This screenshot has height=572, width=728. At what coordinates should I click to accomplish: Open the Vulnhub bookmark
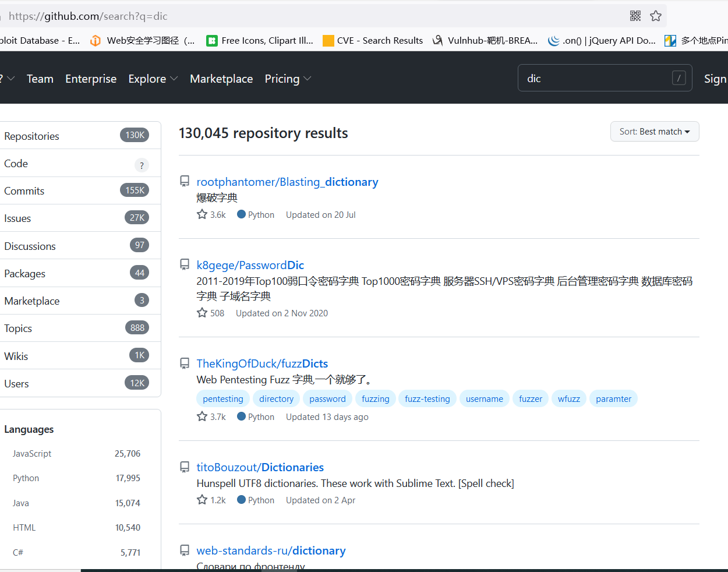pos(485,40)
